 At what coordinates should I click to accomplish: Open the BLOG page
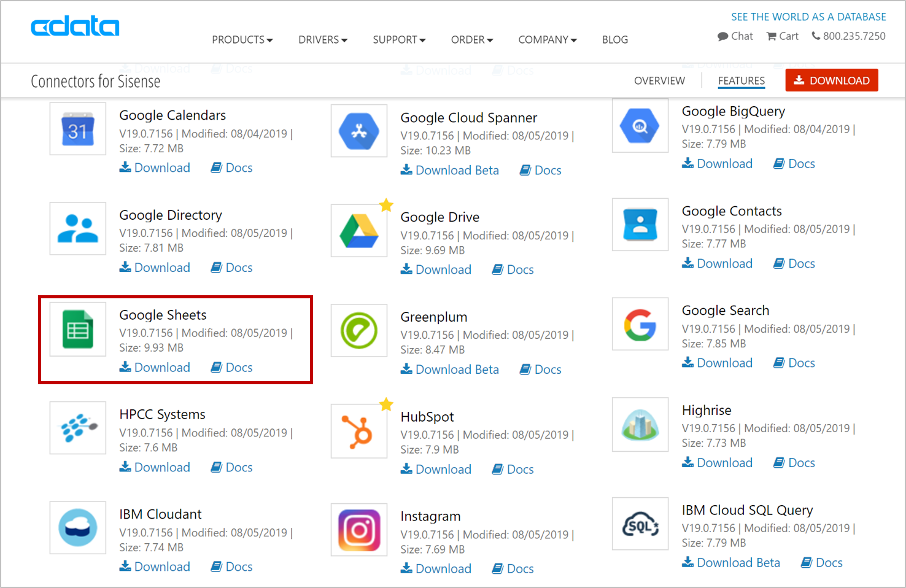coord(615,40)
